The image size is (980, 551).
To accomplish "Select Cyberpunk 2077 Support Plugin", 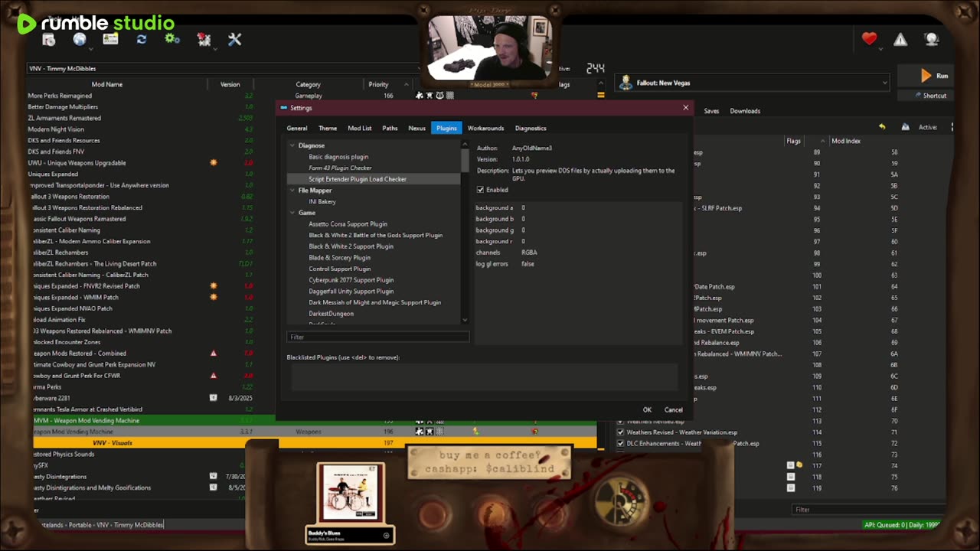I will point(351,280).
